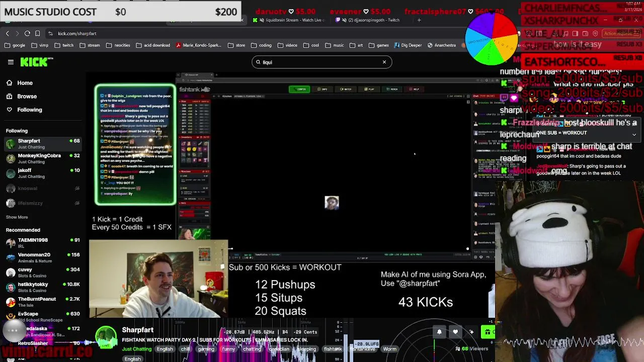Screen dimensions: 644x362
Task: Open a new browser tab
Action: pyautogui.click(x=419, y=20)
